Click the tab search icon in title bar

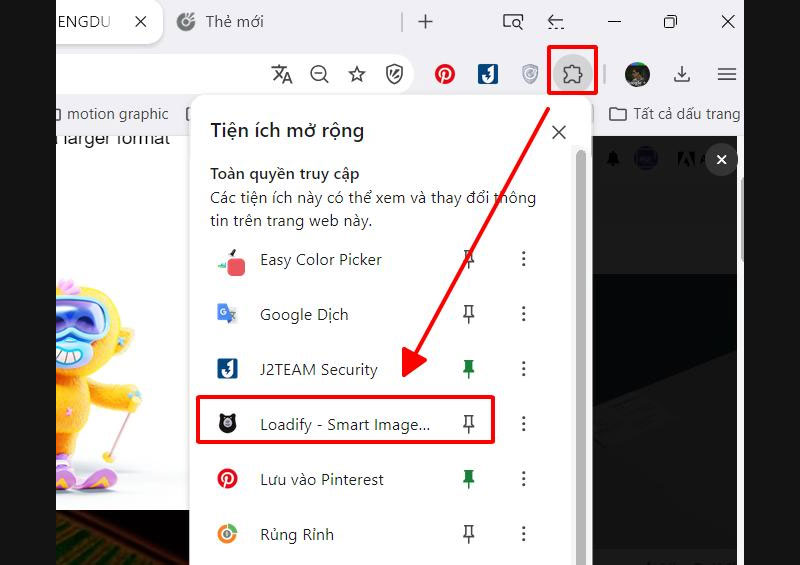513,22
